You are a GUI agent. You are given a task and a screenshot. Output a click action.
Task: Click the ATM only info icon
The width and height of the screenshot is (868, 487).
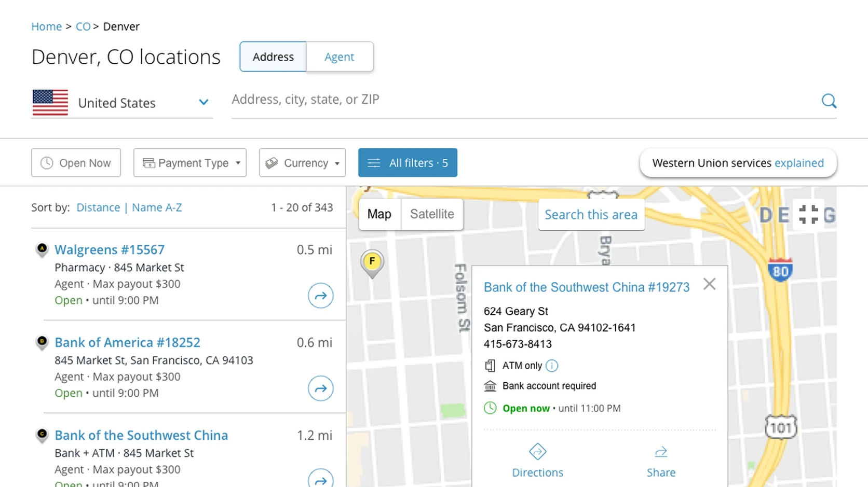pyautogui.click(x=552, y=366)
